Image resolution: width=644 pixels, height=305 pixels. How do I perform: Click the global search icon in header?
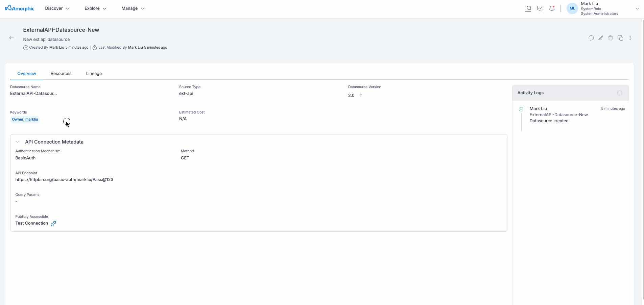(528, 8)
